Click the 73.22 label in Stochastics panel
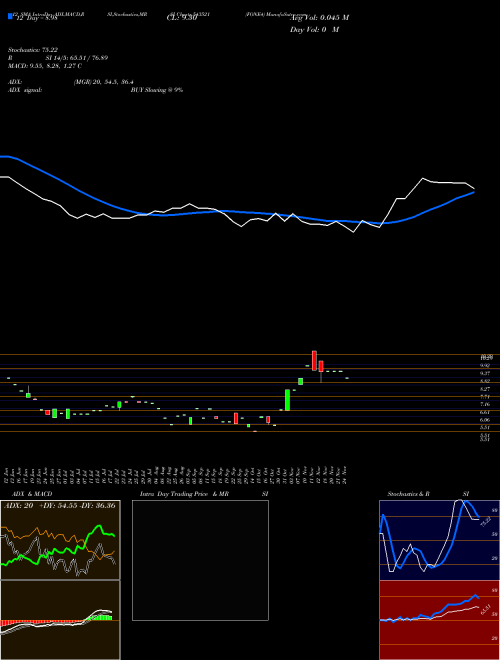This screenshot has height=660, width=500. click(x=485, y=522)
